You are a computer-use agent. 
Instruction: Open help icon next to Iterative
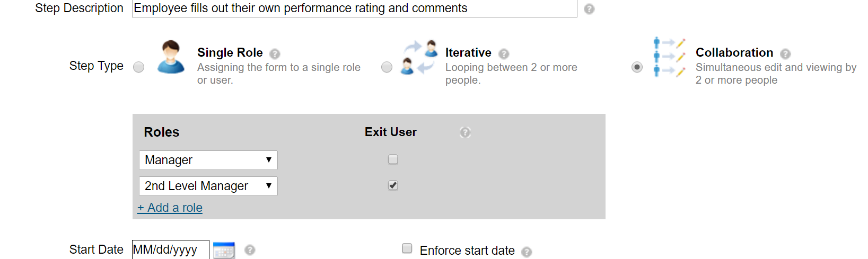[504, 53]
